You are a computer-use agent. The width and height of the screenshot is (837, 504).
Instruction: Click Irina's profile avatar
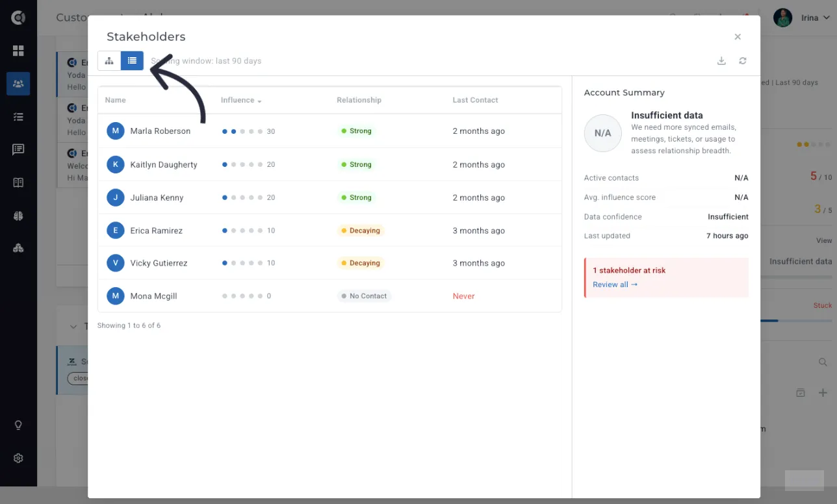tap(782, 18)
